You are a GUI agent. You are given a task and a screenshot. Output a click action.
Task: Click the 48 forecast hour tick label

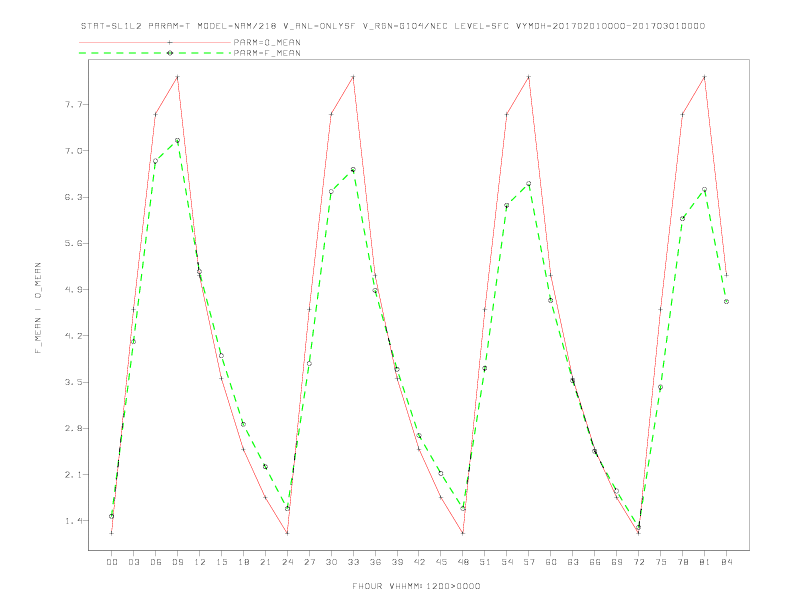[x=463, y=562]
